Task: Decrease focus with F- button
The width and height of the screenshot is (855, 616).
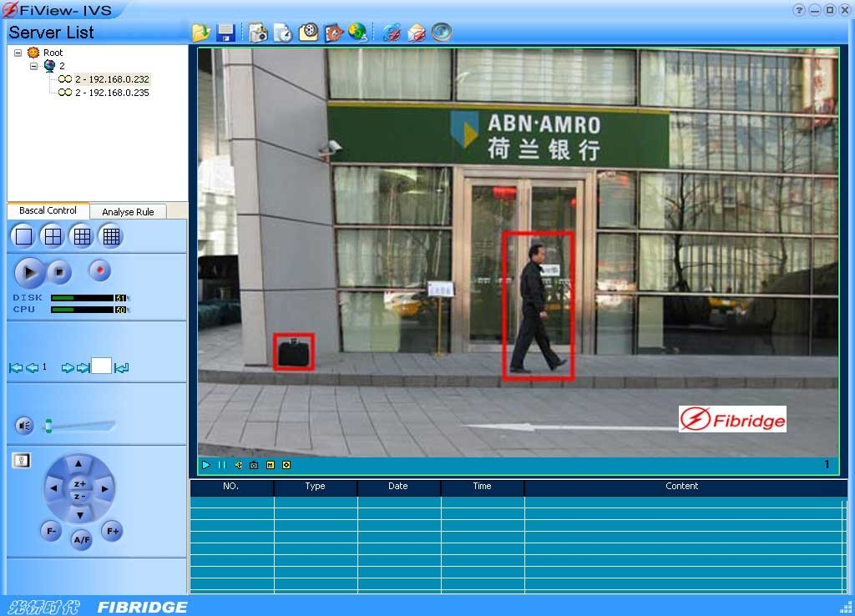Action: point(51,531)
